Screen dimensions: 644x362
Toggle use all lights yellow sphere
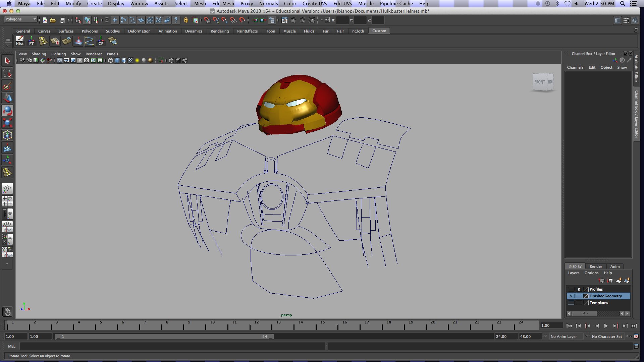pyautogui.click(x=137, y=60)
